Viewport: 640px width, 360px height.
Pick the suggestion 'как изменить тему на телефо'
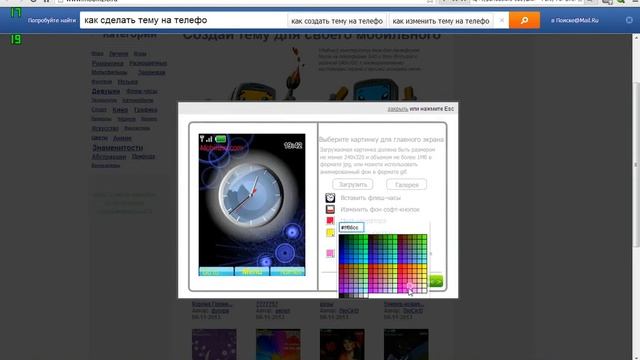[441, 21]
